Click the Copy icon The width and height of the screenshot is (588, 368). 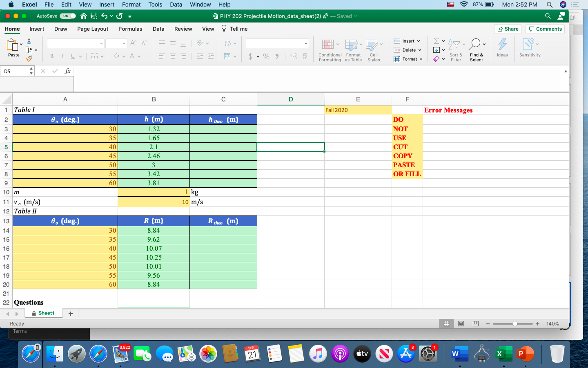coord(29,50)
